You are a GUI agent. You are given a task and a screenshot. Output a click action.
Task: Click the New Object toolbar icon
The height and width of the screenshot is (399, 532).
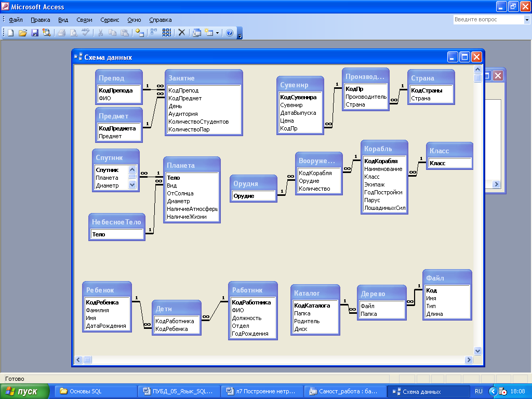coord(209,33)
